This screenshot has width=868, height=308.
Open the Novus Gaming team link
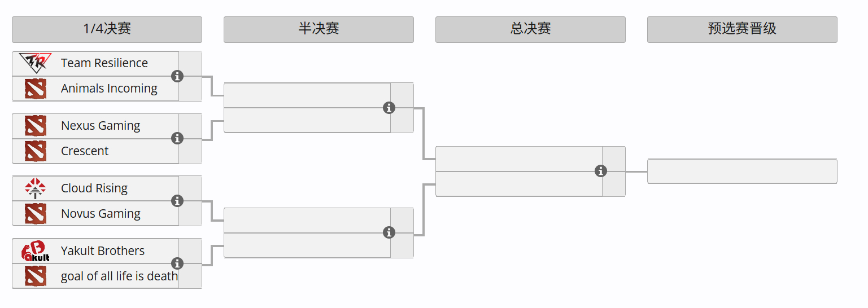click(101, 214)
